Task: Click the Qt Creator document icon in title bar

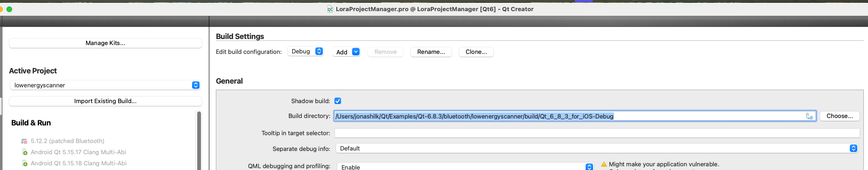Action: point(330,9)
